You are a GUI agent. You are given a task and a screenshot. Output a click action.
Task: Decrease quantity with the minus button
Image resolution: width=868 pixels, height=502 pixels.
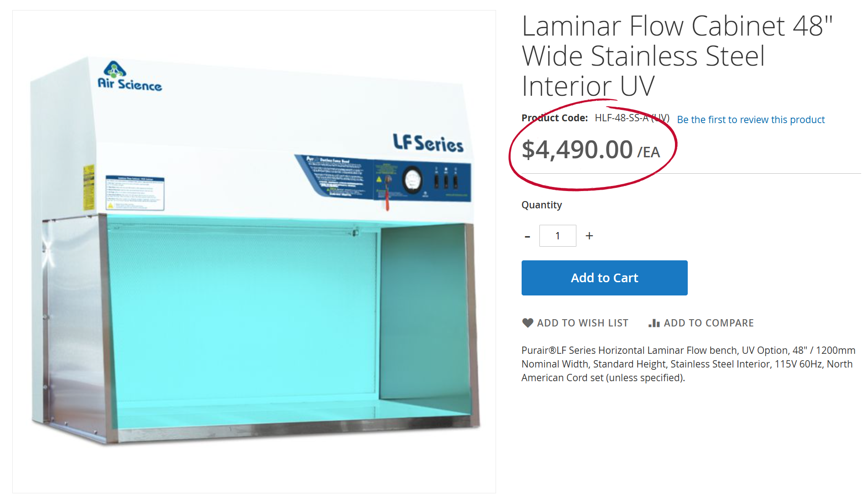click(528, 236)
